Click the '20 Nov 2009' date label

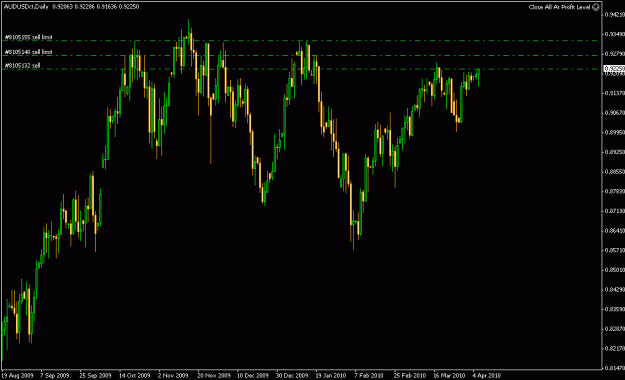(214, 376)
